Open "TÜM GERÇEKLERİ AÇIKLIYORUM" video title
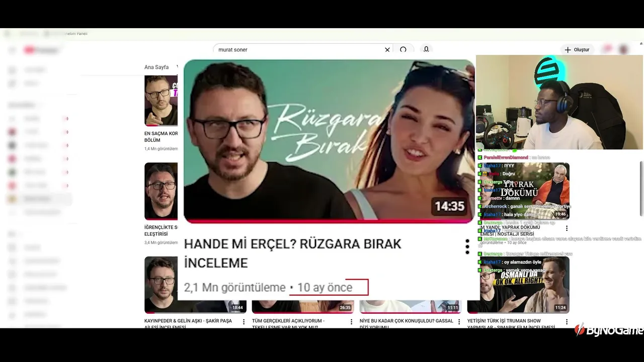The image size is (644, 362). pyautogui.click(x=288, y=324)
